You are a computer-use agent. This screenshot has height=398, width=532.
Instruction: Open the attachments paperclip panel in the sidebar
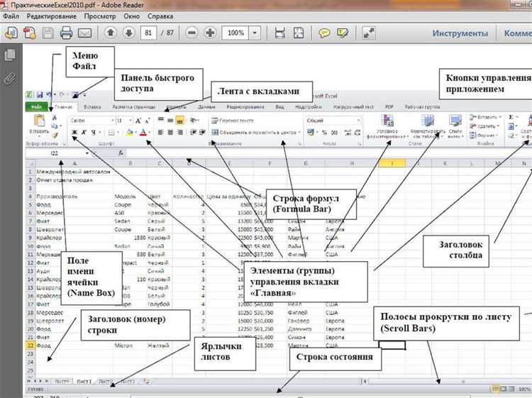[x=10, y=79]
